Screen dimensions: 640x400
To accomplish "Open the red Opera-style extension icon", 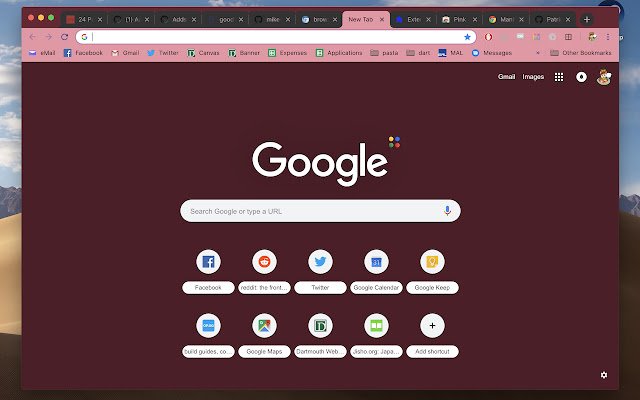I will (488, 37).
